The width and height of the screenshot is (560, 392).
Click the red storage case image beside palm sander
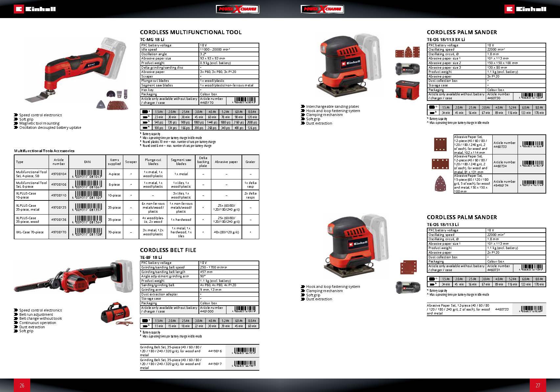pos(408,90)
